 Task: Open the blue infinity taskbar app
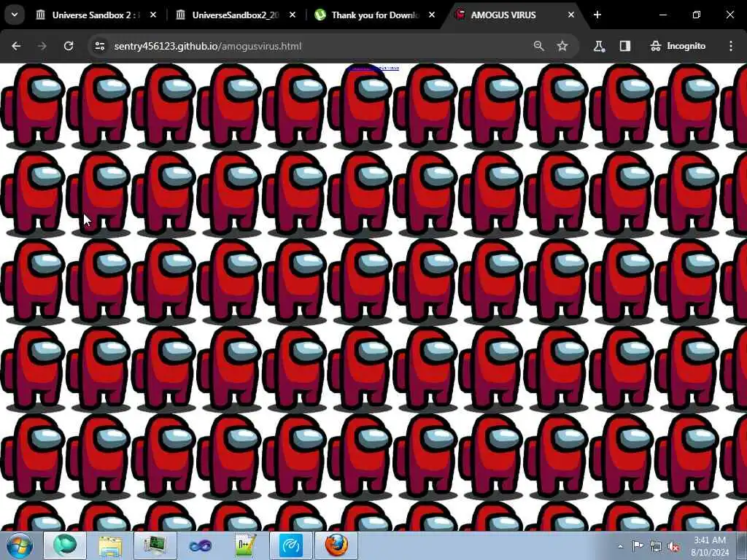pyautogui.click(x=201, y=545)
